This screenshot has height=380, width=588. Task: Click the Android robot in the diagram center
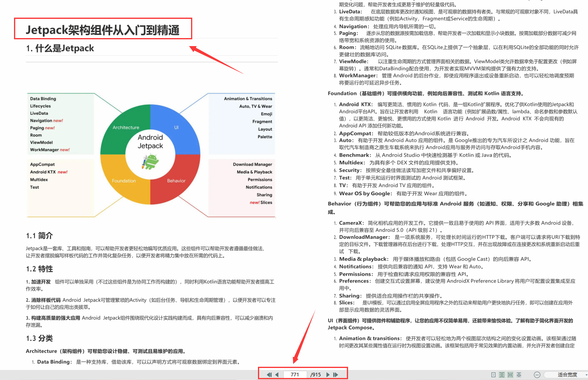pyautogui.click(x=150, y=161)
